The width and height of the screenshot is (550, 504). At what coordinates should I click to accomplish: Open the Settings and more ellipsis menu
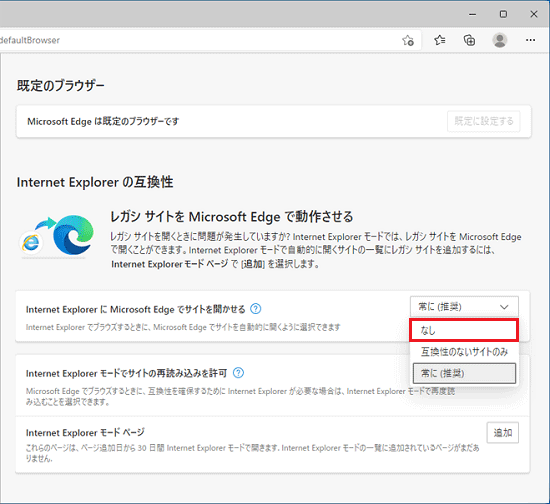(530, 40)
